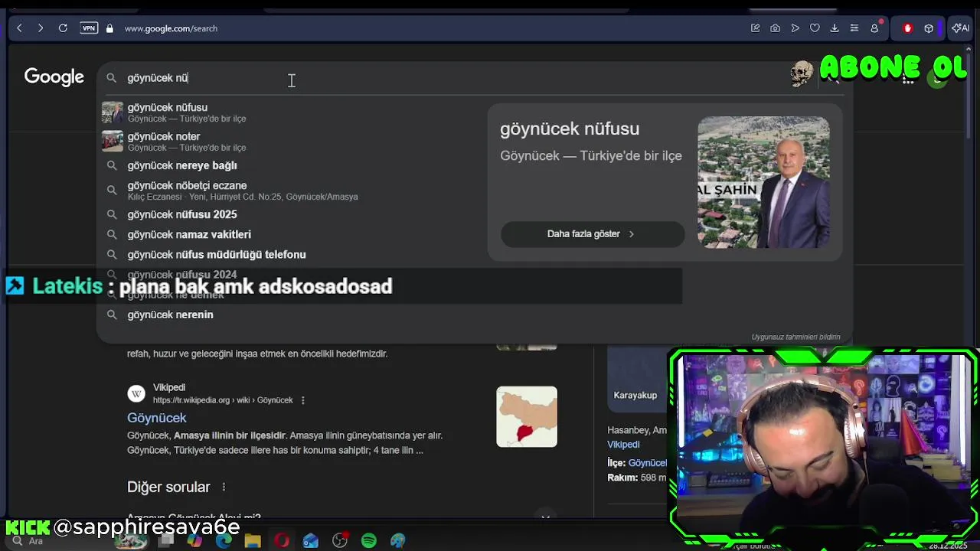Select the suggestion 'göynücek nüfusu 2025'

point(291,214)
